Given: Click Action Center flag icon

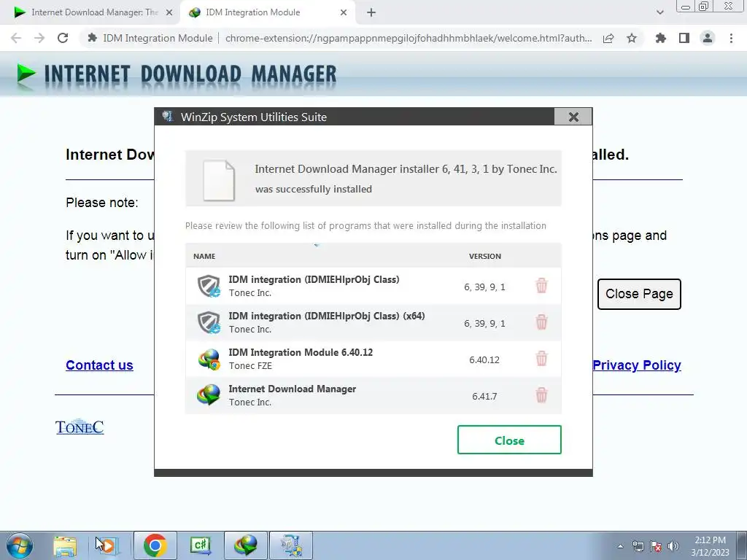Looking at the screenshot, I should pyautogui.click(x=656, y=546).
